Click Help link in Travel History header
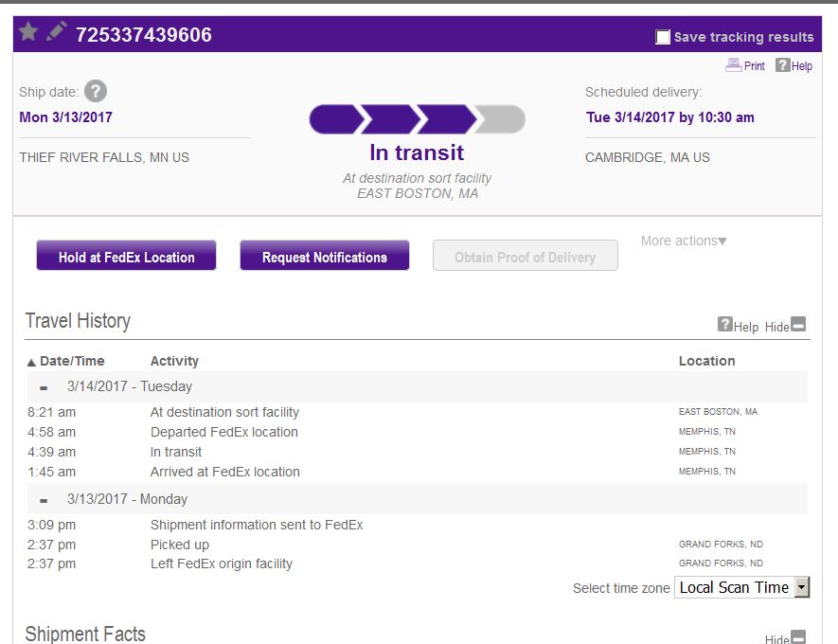Screen dimensions: 838x644 (x=746, y=327)
